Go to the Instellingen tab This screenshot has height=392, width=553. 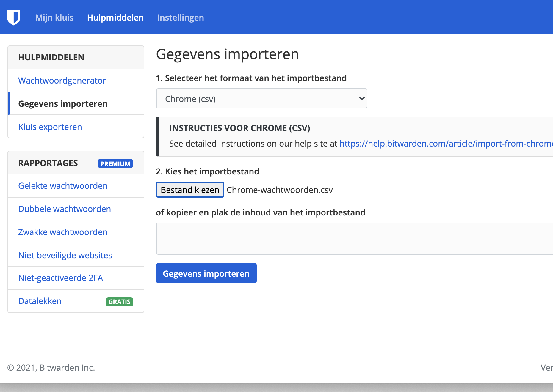point(181,18)
